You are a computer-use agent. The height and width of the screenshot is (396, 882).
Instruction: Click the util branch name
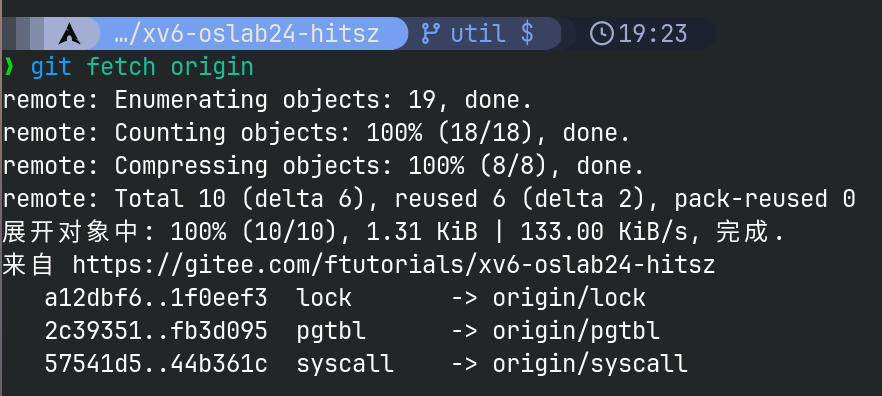(x=478, y=34)
